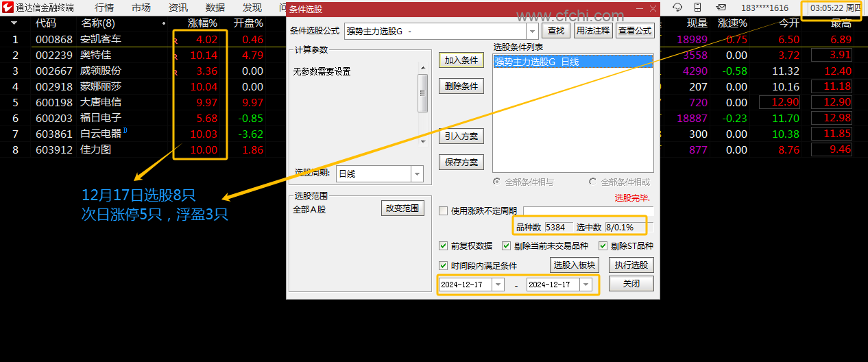Select stock row 安凯客车
This screenshot has width=868, height=362.
pos(101,40)
